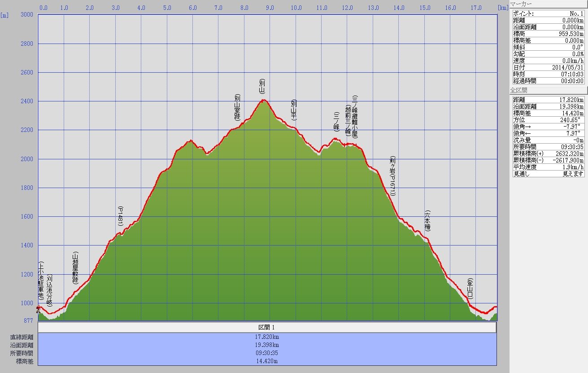Select the 剣ヶ岩(P1671) waypoint label
This screenshot has height=373, width=588.
pos(392,177)
